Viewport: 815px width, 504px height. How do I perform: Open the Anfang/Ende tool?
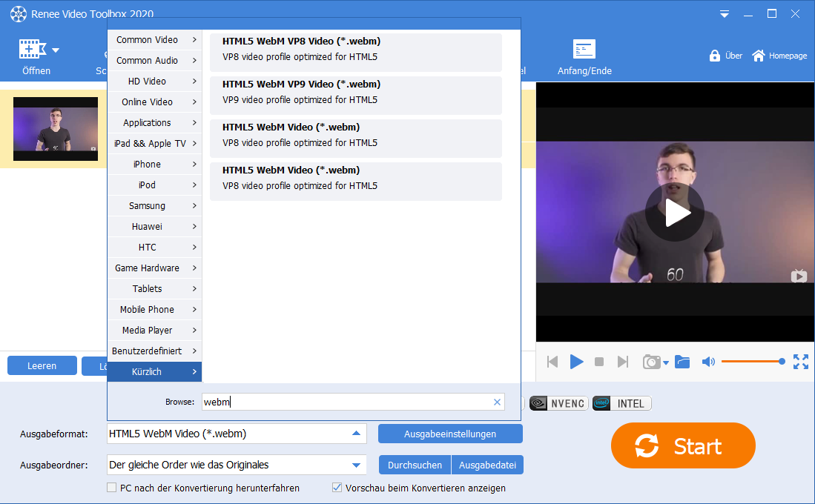tap(584, 58)
